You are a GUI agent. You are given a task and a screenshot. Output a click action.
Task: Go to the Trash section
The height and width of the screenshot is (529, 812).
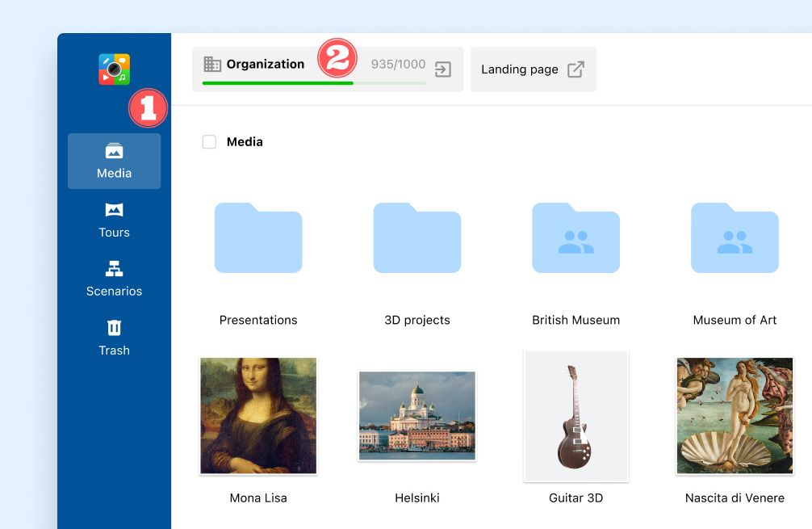[114, 338]
